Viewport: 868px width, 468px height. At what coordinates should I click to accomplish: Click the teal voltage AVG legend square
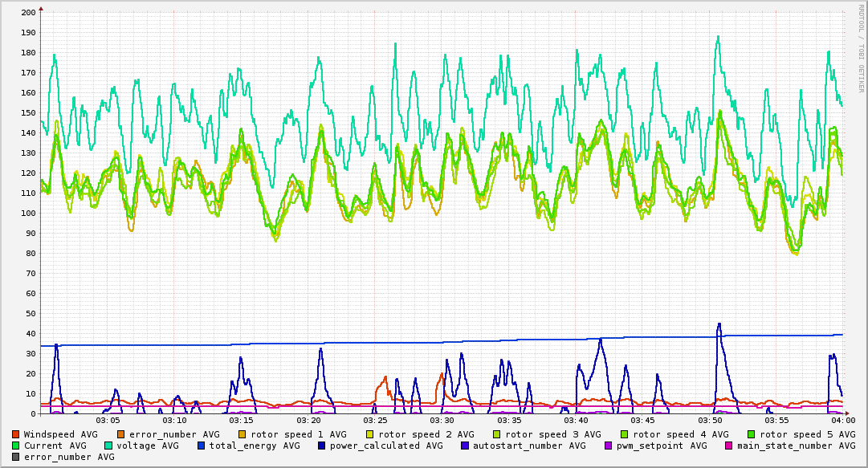pos(109,446)
